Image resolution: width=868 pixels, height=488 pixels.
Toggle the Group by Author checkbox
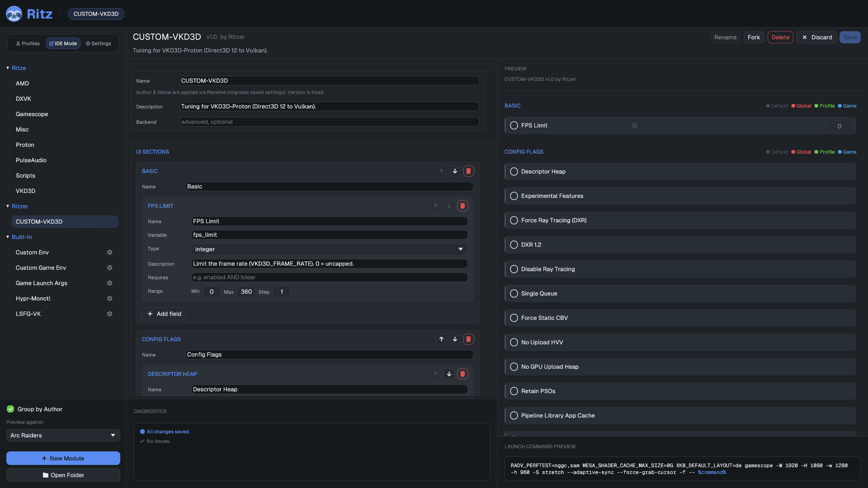pos(10,409)
